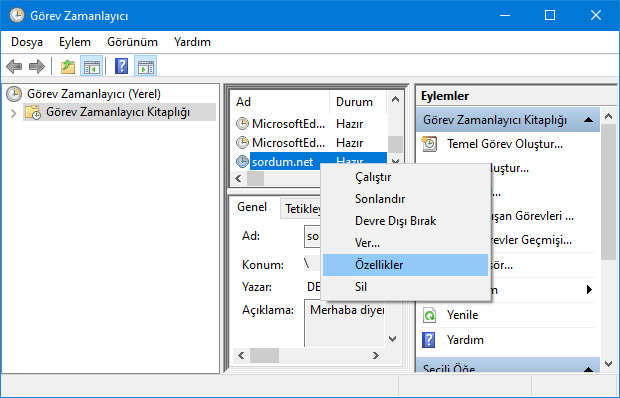This screenshot has height=398, width=620.
Task: Click into the Açıklama description box
Action: tap(344, 323)
